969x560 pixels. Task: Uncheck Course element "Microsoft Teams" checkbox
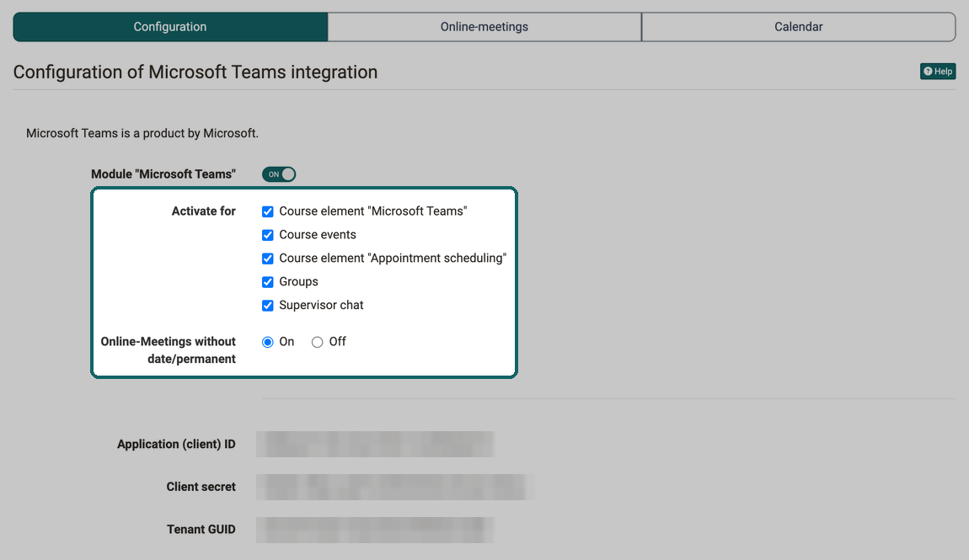pos(268,211)
